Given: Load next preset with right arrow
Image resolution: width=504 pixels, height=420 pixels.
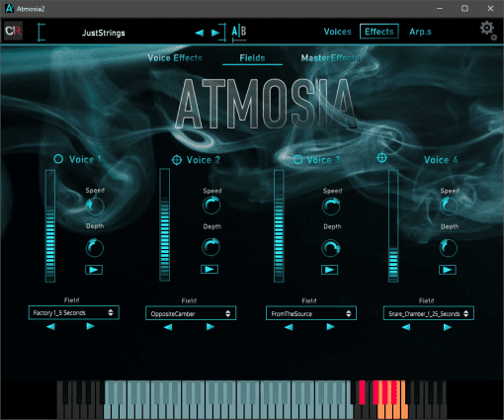Looking at the screenshot, I should tap(215, 33).
